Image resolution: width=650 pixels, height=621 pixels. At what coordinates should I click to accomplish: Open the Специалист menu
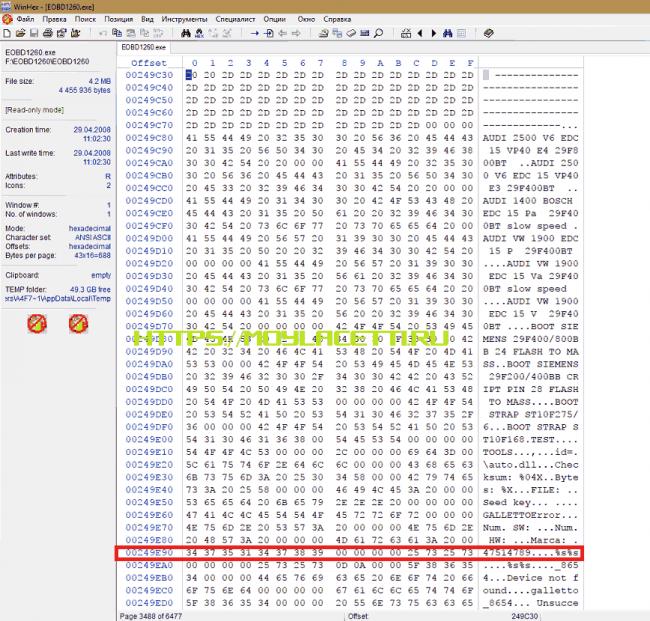[235, 19]
